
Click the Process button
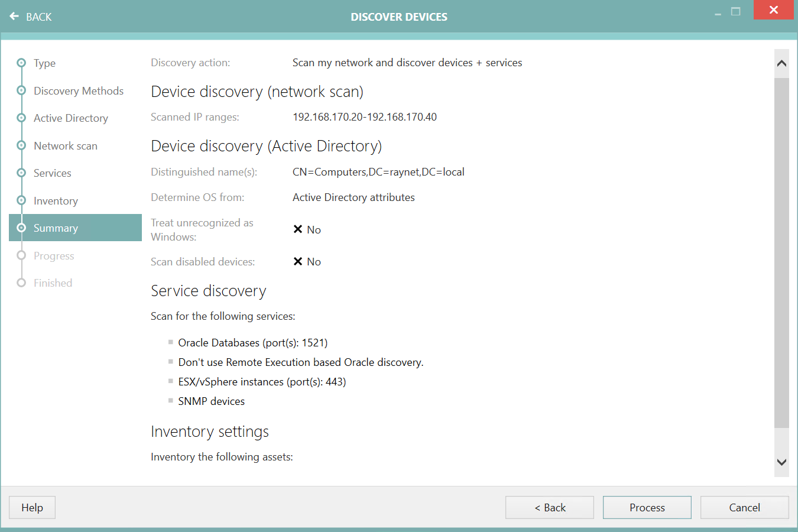(647, 507)
